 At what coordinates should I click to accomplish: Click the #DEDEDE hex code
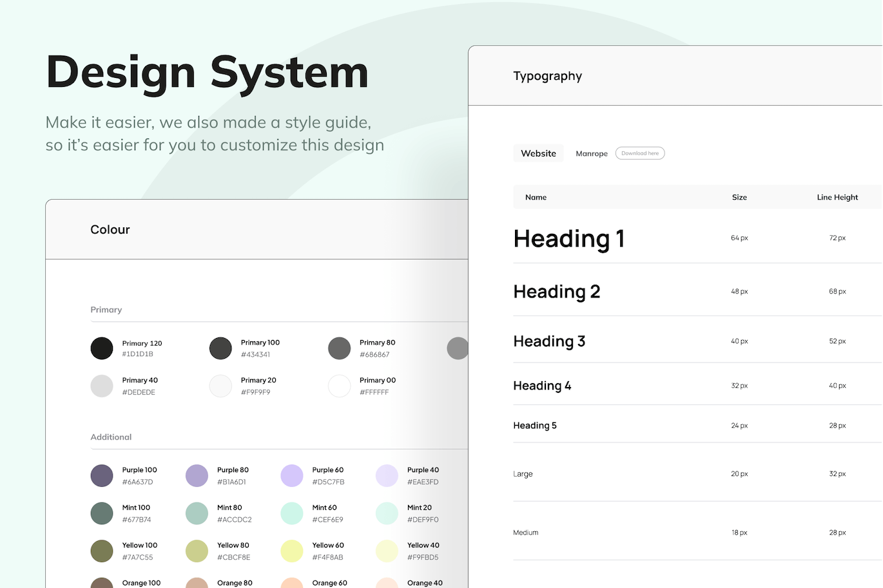click(139, 392)
